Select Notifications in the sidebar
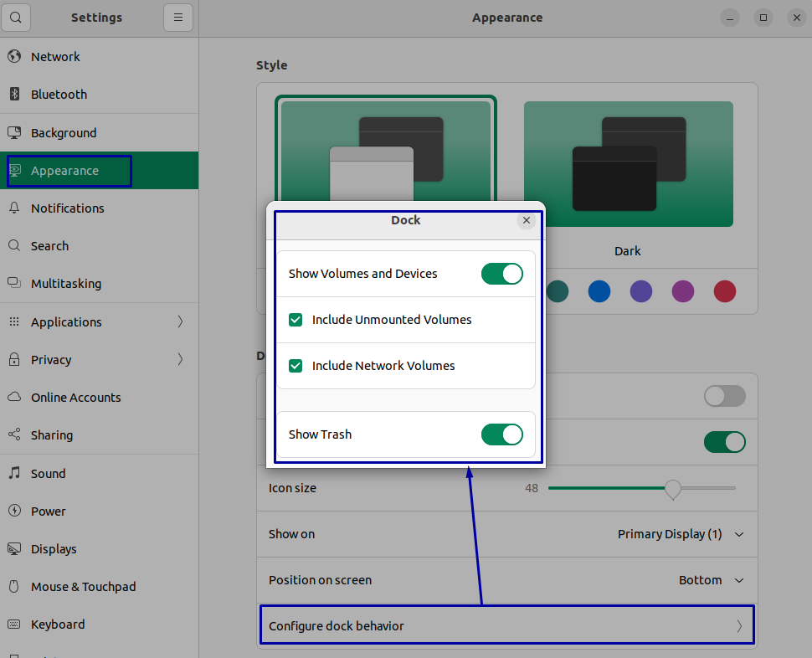 (x=99, y=208)
